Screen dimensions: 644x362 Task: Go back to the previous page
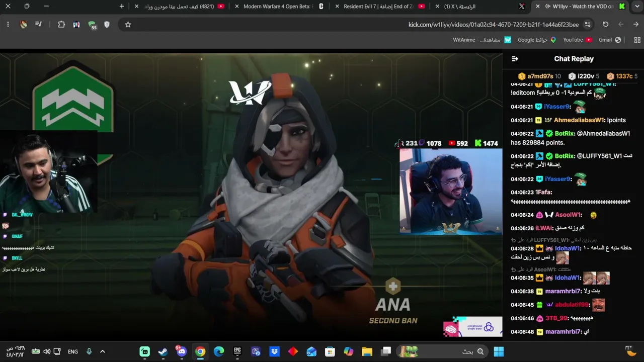point(636,24)
